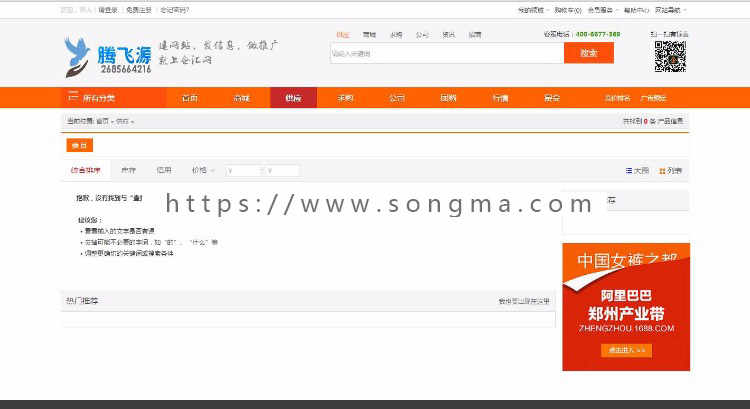This screenshot has height=409, width=750.
Task: Select the highlighted 供应 navigation item
Action: tap(293, 98)
